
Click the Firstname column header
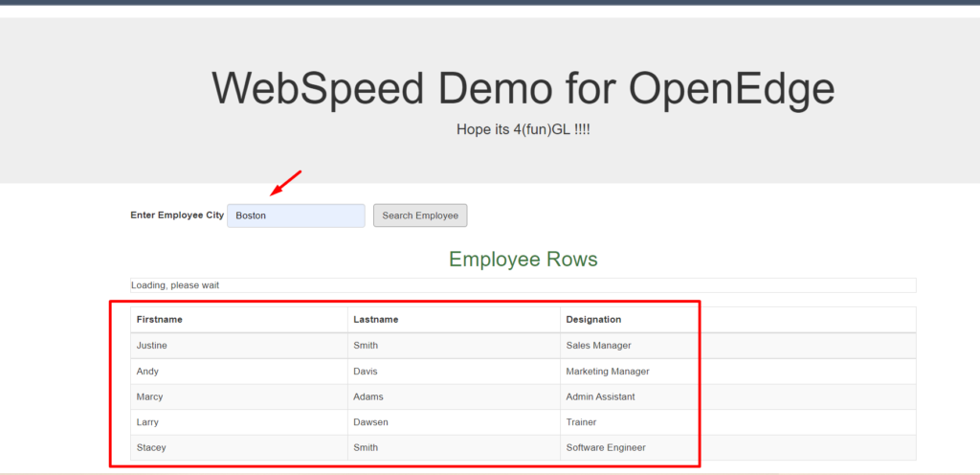click(x=160, y=319)
